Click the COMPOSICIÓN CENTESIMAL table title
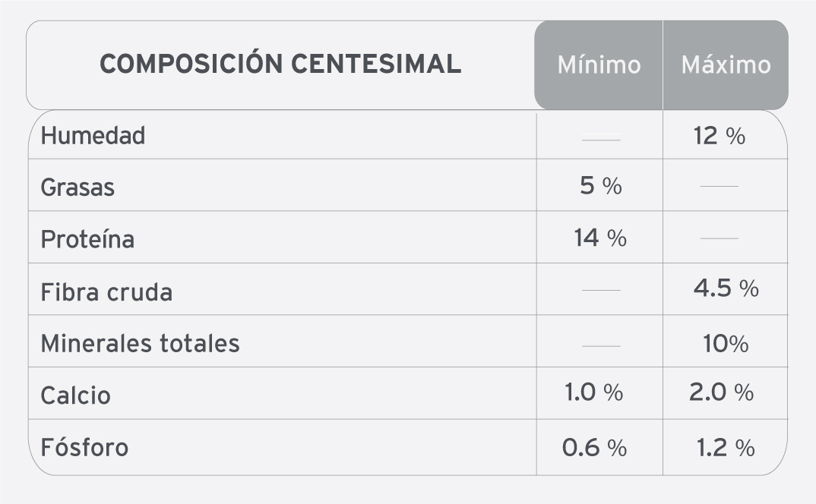Screen dimensions: 816x504 tap(280, 65)
